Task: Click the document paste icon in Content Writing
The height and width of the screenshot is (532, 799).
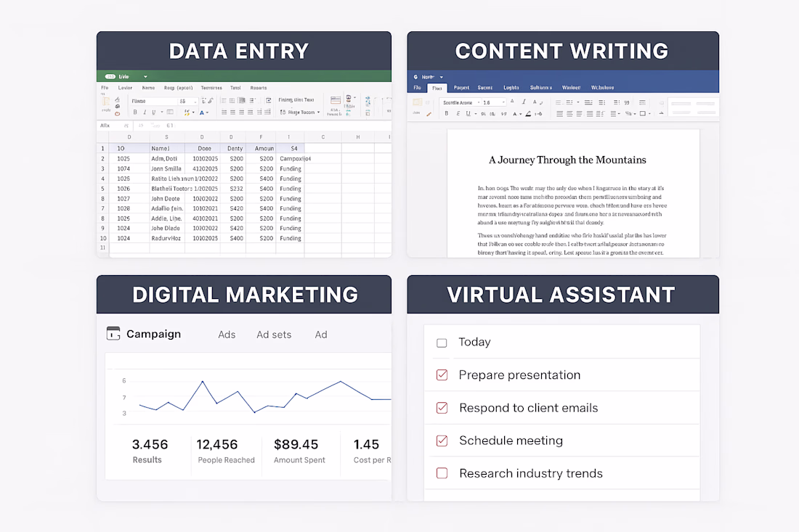Action: (x=418, y=102)
